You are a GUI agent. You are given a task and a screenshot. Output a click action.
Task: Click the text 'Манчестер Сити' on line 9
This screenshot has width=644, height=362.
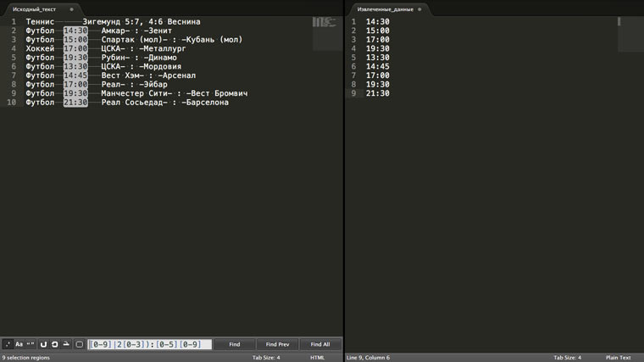coord(134,93)
